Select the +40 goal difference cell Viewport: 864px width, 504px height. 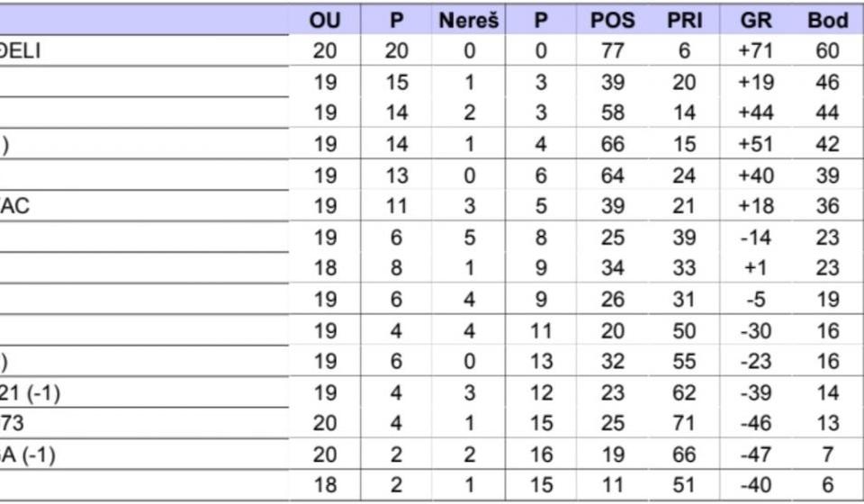pyautogui.click(x=755, y=175)
